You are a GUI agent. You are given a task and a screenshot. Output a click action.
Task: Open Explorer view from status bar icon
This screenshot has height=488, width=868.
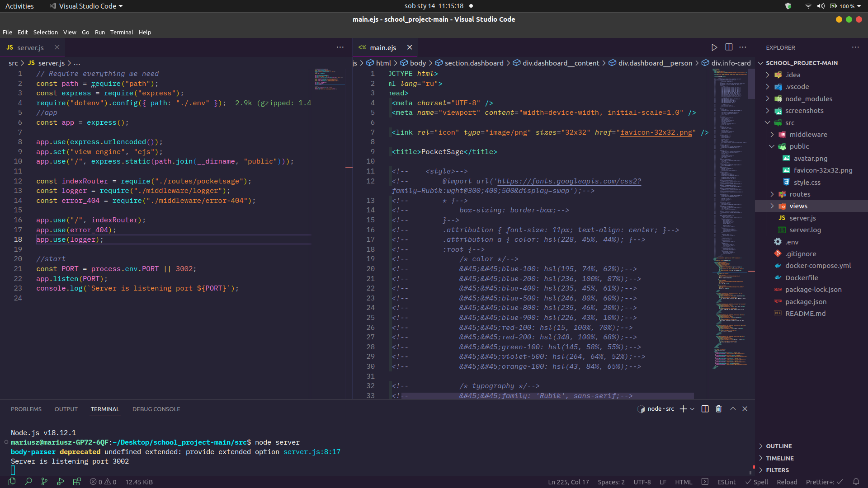point(12,482)
